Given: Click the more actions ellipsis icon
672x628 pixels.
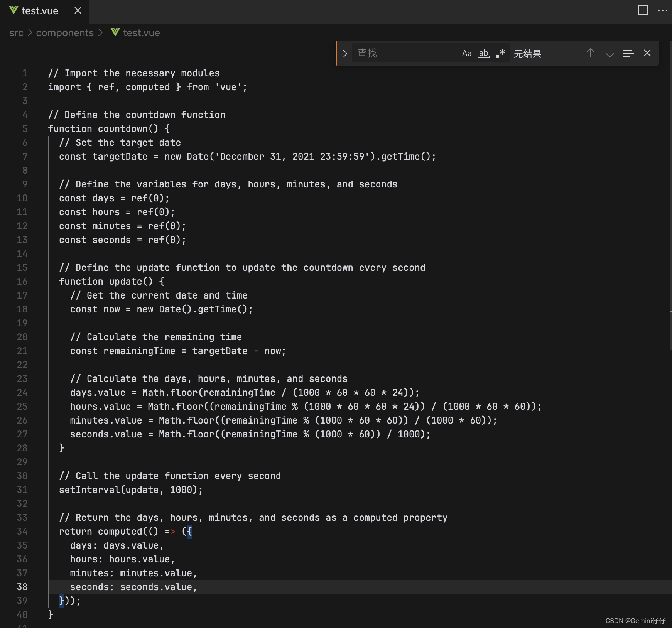Looking at the screenshot, I should [663, 10].
